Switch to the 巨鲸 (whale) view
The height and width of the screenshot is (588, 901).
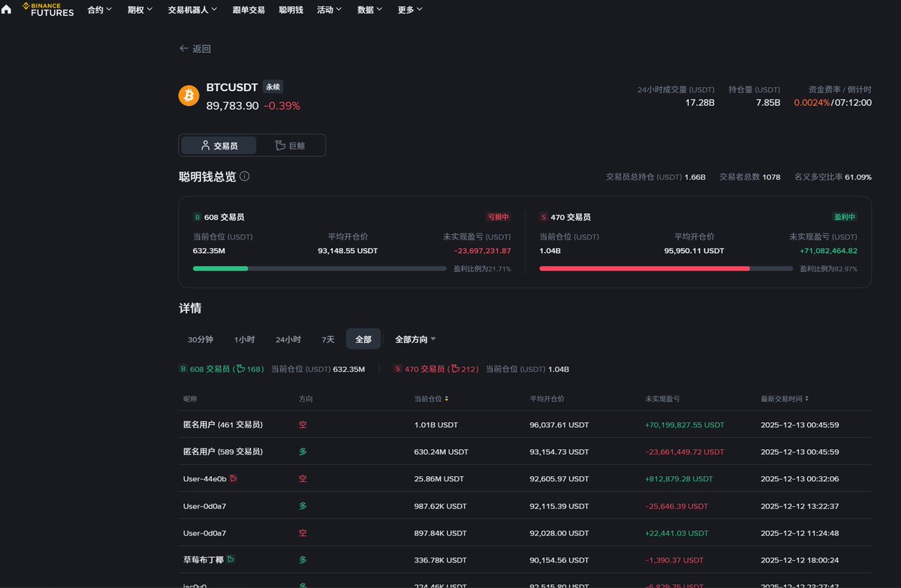click(x=290, y=146)
